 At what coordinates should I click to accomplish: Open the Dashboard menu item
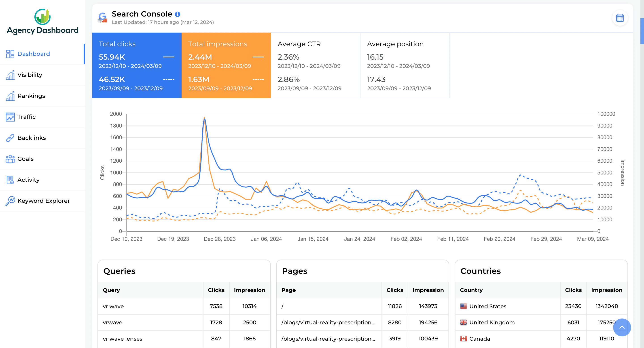(42, 54)
